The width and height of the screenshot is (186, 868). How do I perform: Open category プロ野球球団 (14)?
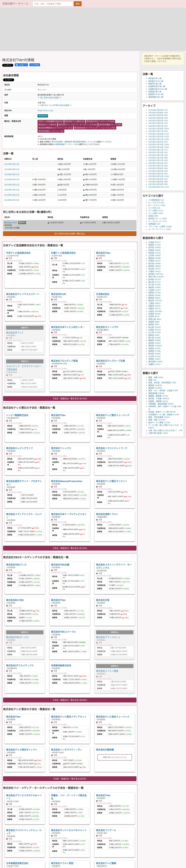click(x=156, y=200)
